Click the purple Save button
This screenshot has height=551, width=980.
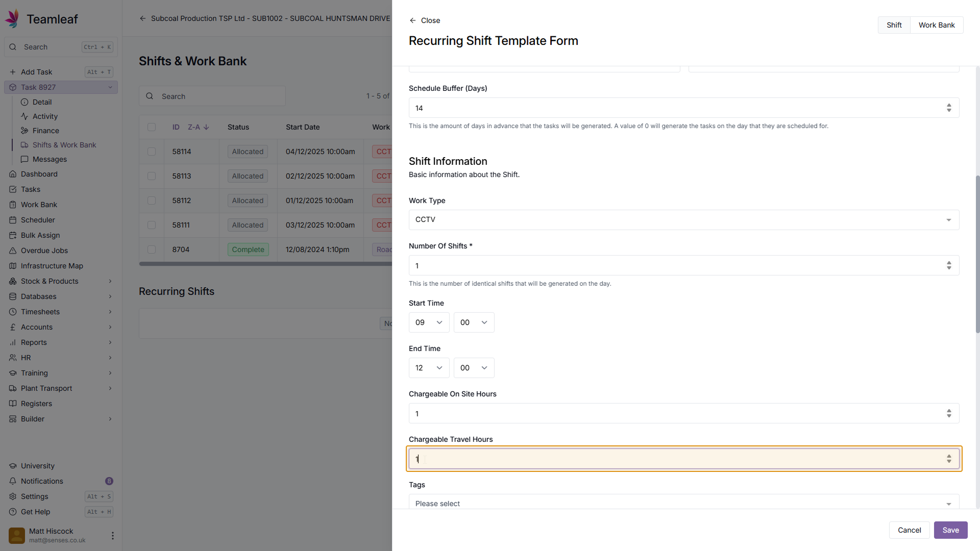tap(950, 530)
